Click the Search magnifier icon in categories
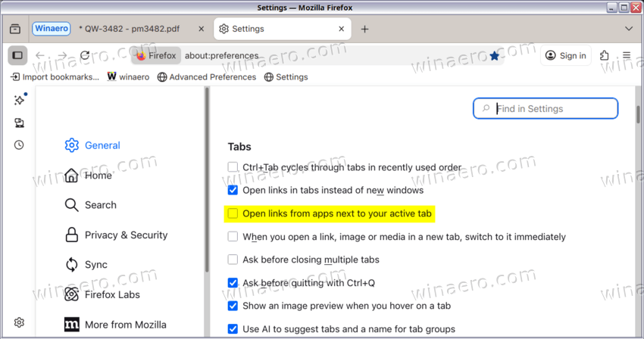This screenshot has height=339, width=644. tap(71, 205)
